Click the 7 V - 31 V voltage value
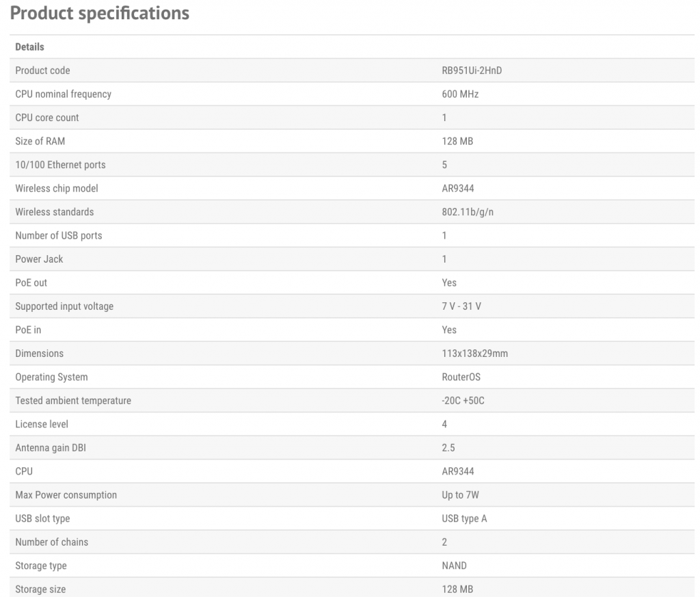This screenshot has width=700, height=597. pyautogui.click(x=461, y=306)
